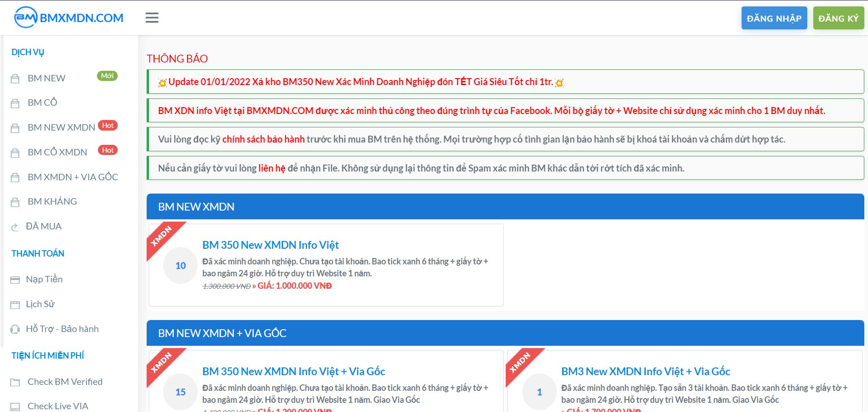Click the Mới badge beside BM NEW

point(107,76)
